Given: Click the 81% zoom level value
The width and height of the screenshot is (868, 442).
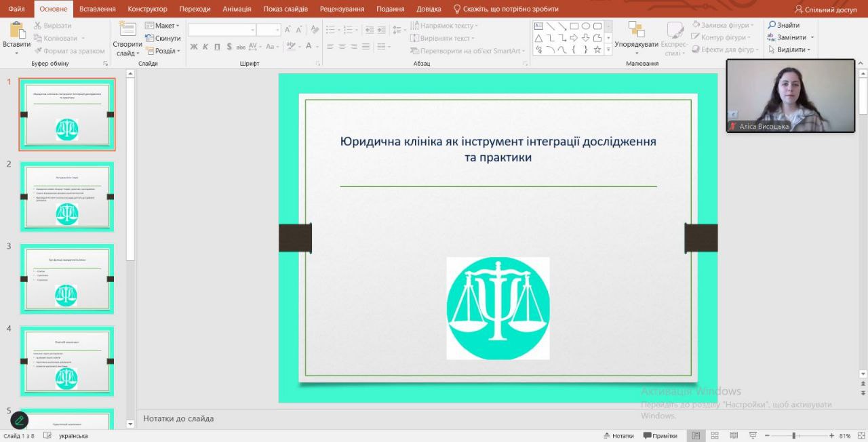Looking at the screenshot, I should (845, 435).
